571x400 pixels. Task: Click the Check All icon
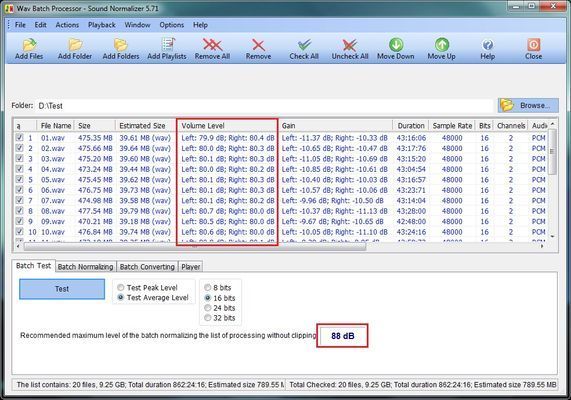(304, 49)
